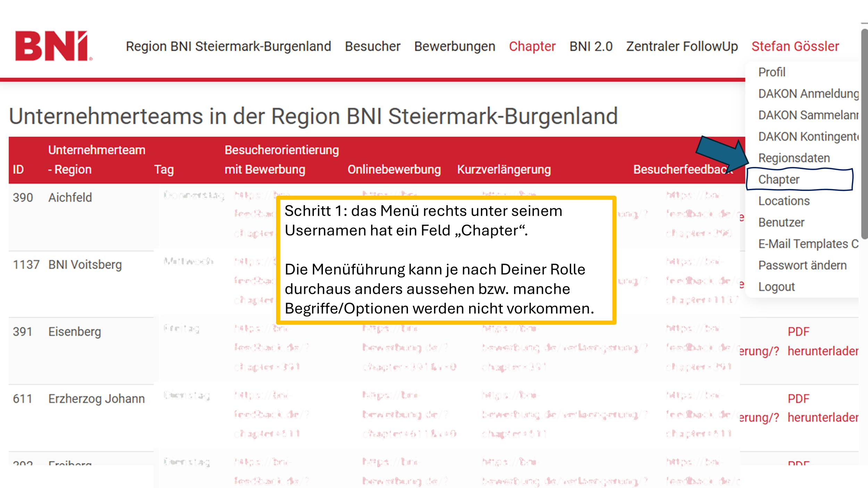The height and width of the screenshot is (488, 868).
Task: Select Profil from user menu
Action: point(771,72)
